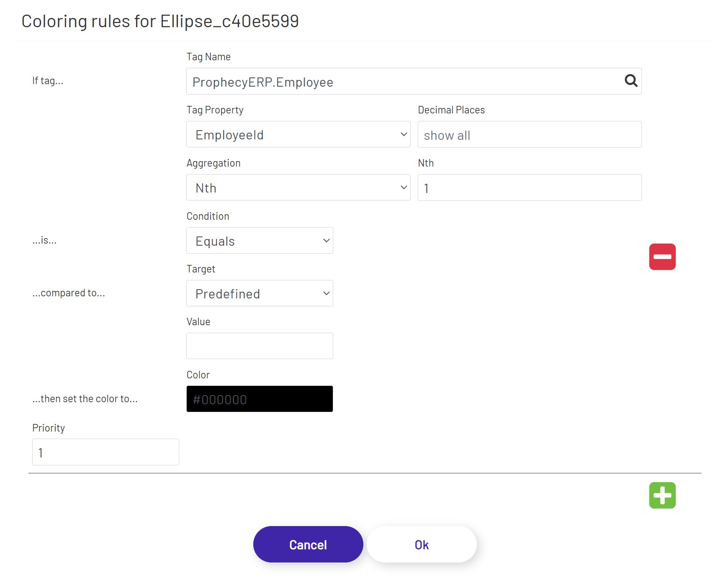Click the tag search magnifier icon
The image size is (728, 583).
(x=631, y=80)
